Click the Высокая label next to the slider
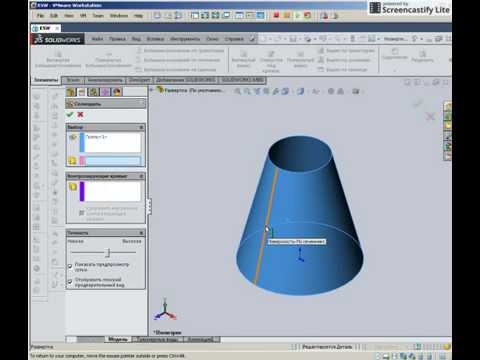This screenshot has height=360, width=480. coord(132,241)
